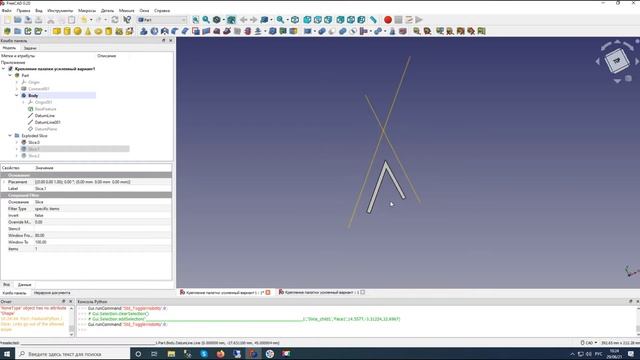This screenshot has height=360, width=640.
Task: Click the Windows taskbar search box
Action: pos(73,354)
